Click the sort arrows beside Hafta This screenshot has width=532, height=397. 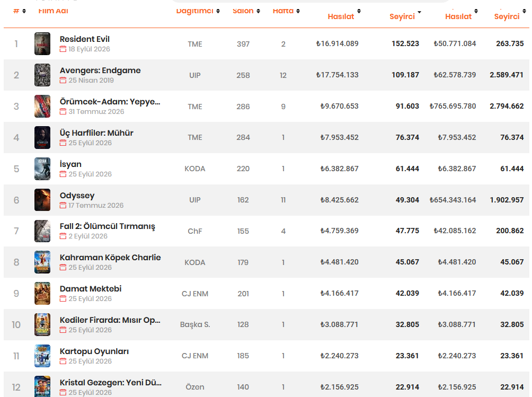point(298,11)
